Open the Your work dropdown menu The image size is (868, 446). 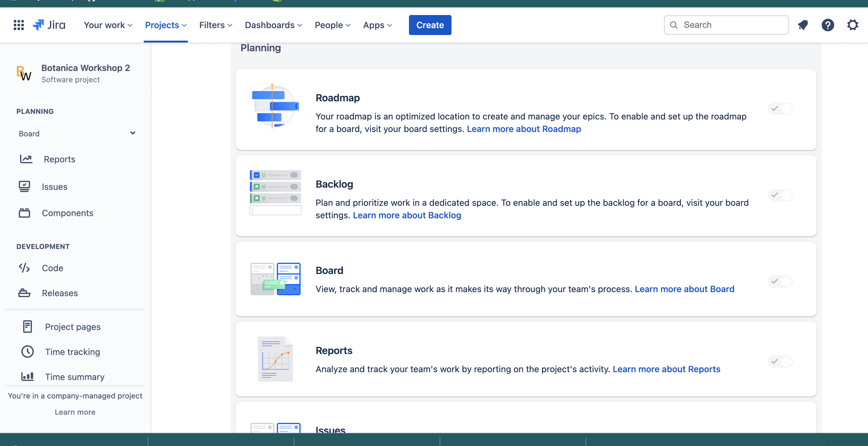coord(108,25)
